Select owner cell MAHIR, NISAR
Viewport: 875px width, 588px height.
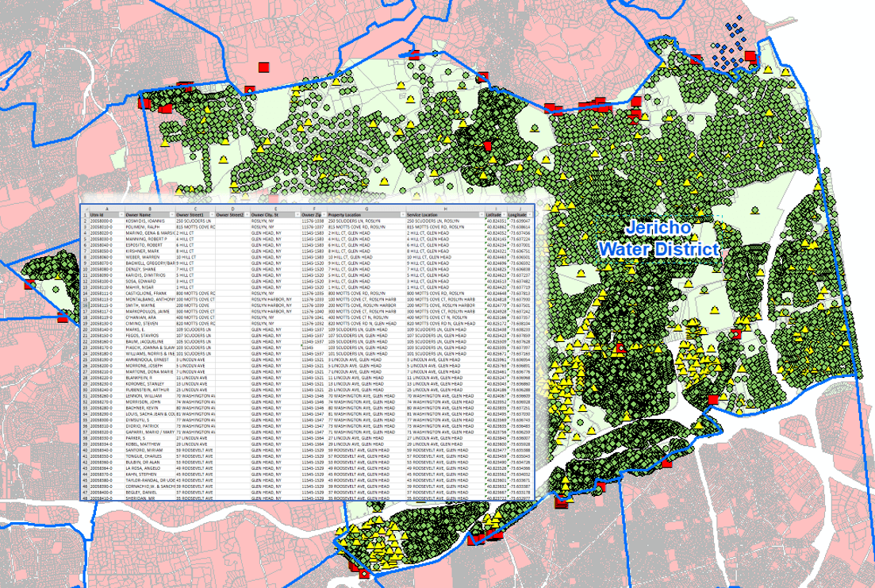coord(150,287)
